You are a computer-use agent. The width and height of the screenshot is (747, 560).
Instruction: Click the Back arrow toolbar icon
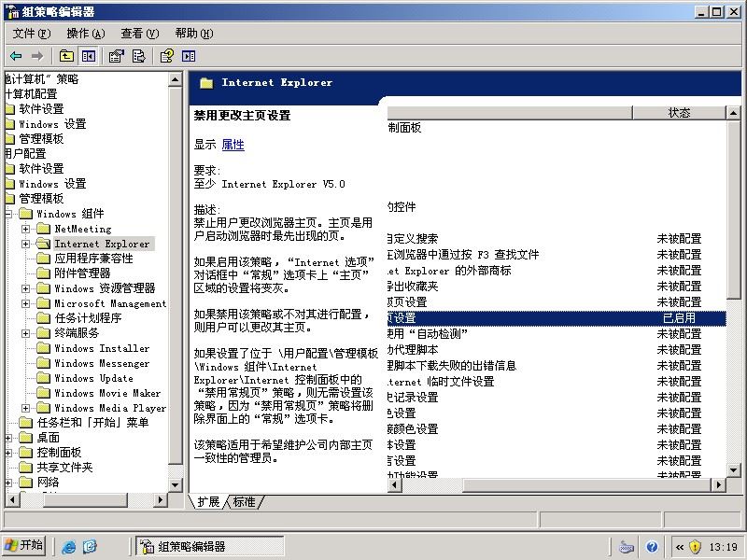pos(16,56)
